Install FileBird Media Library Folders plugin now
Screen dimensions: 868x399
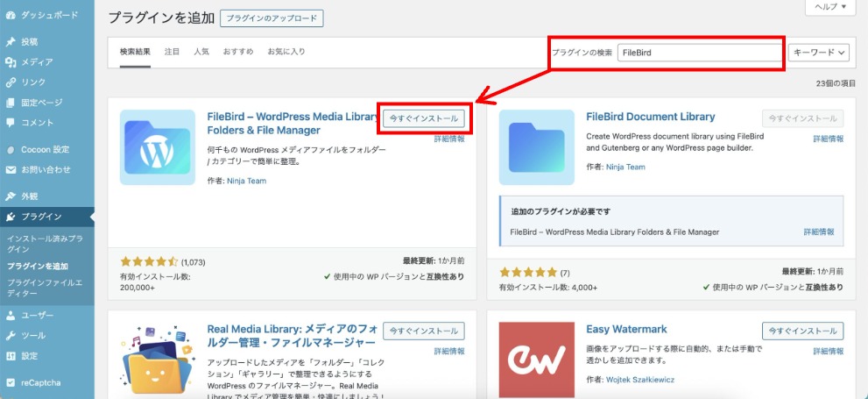[424, 118]
